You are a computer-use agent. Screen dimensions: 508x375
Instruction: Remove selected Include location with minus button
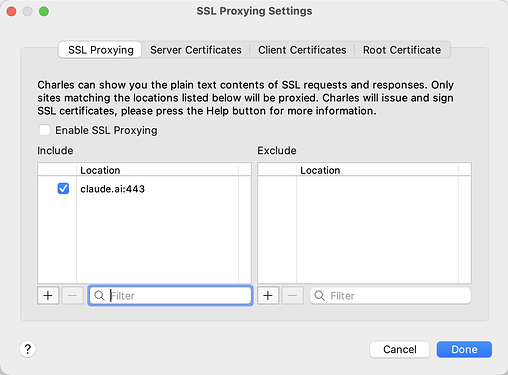click(72, 295)
